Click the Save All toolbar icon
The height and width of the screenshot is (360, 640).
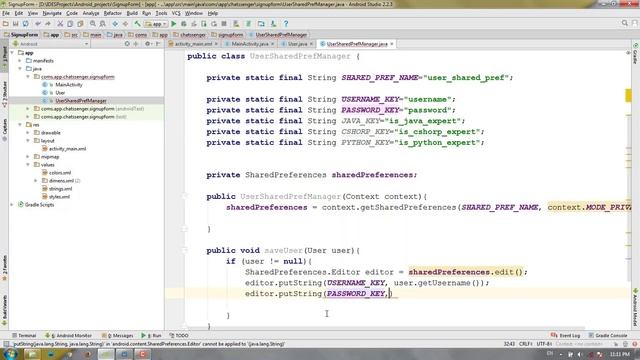(x=16, y=24)
